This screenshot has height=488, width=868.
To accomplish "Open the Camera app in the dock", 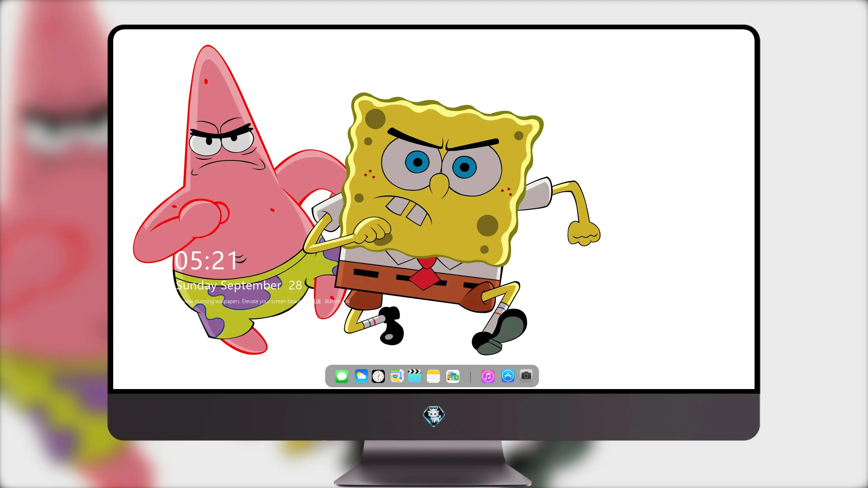I will pos(526,375).
